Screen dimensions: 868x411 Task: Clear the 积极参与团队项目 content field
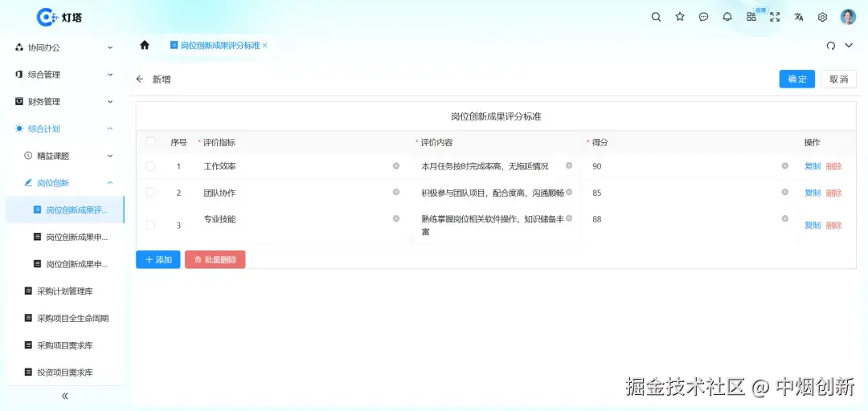568,192
